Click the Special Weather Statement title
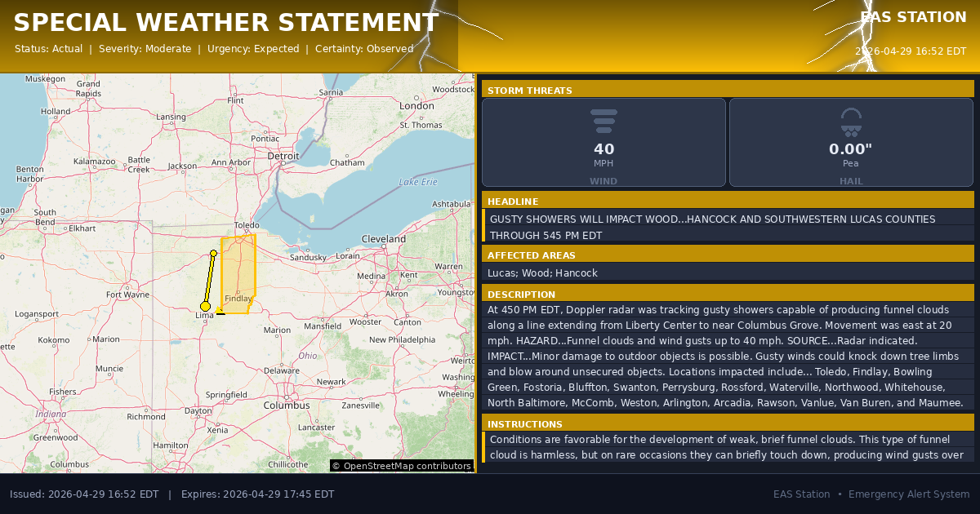 tap(226, 23)
